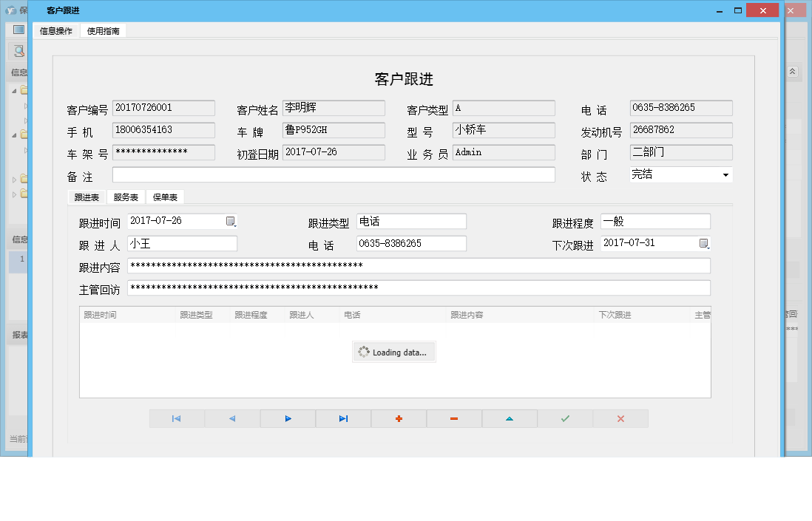Insert a new record using the plus icon
This screenshot has height=521, width=812.
point(398,418)
